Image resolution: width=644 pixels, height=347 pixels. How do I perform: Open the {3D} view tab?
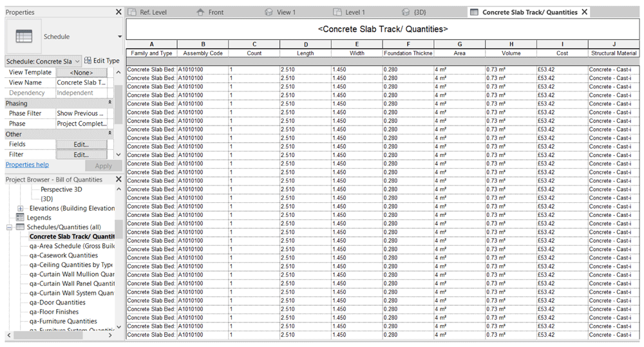point(413,12)
